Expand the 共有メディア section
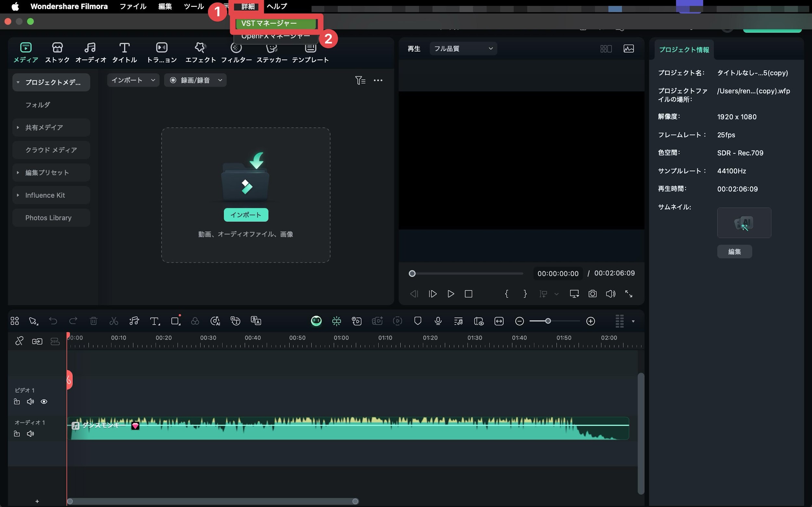 click(x=18, y=127)
